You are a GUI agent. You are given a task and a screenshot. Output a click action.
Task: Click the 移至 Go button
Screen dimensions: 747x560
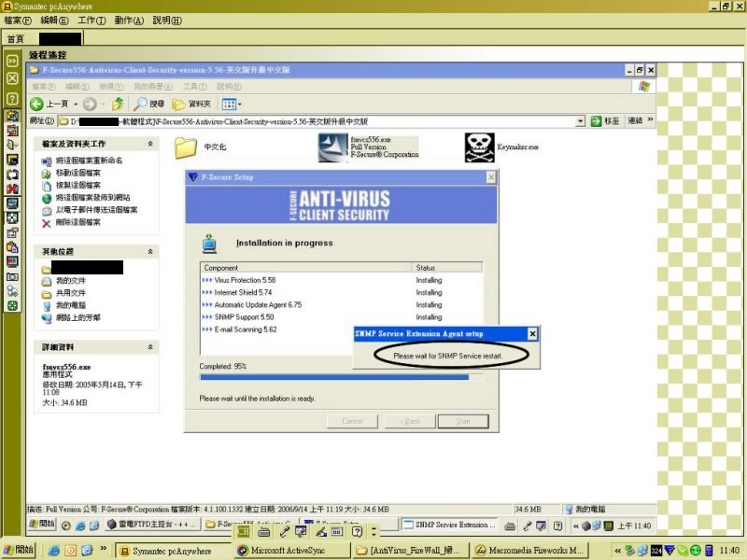[605, 121]
